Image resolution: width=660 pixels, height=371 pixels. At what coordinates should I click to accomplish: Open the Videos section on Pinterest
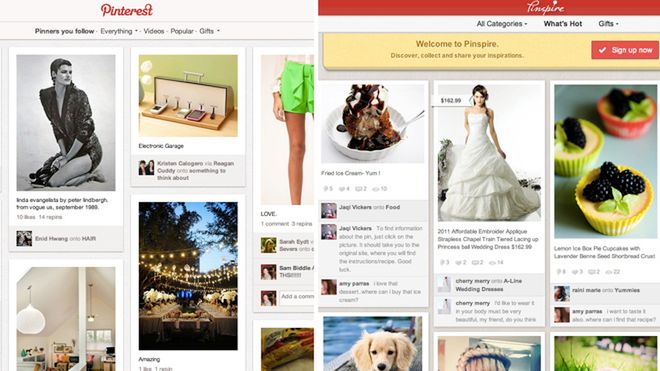pyautogui.click(x=154, y=31)
